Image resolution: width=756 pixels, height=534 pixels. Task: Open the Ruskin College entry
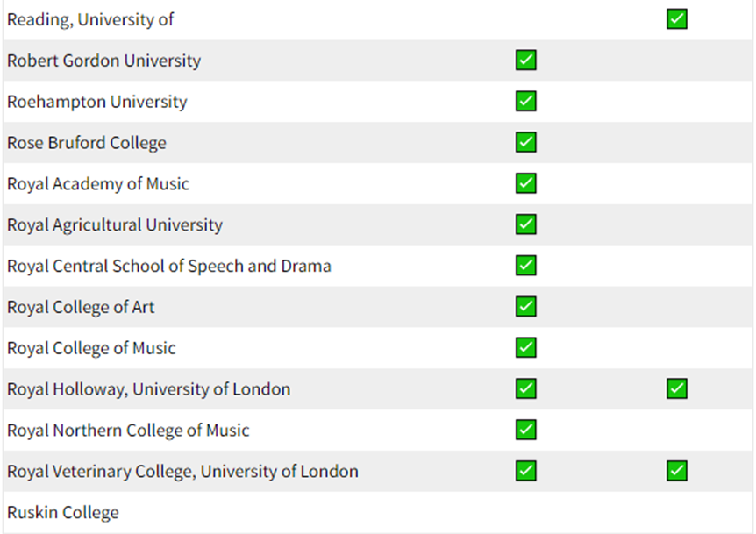[x=63, y=512]
